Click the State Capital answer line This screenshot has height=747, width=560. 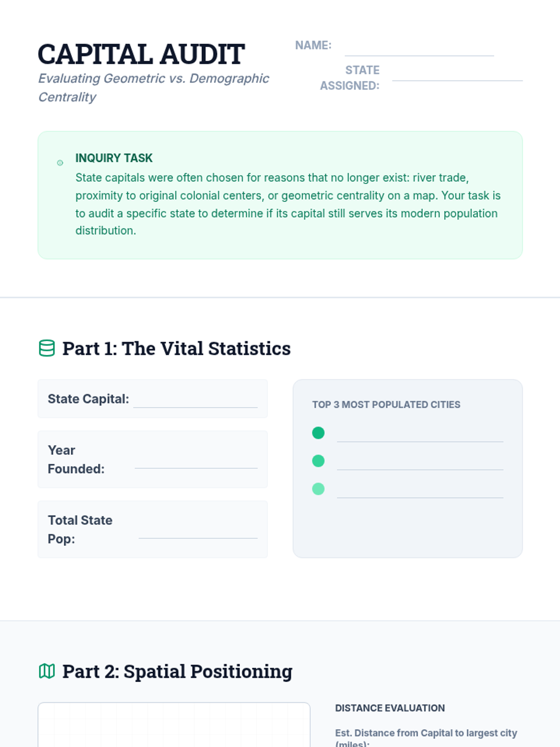(195, 402)
